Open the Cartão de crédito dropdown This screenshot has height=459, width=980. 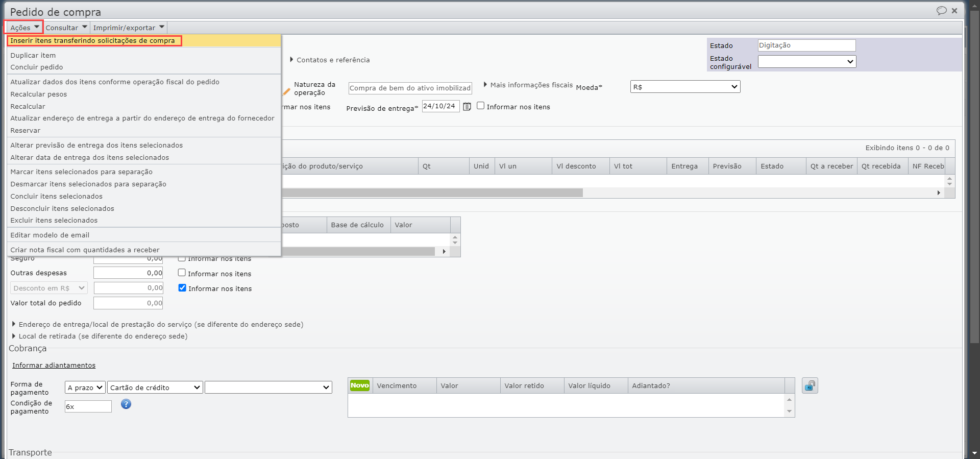click(x=155, y=388)
